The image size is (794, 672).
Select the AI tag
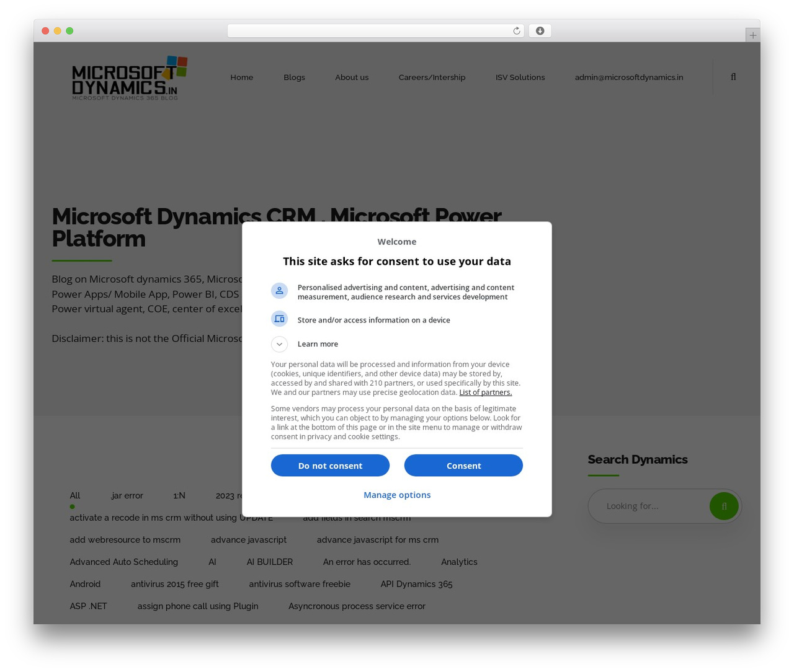coord(212,562)
